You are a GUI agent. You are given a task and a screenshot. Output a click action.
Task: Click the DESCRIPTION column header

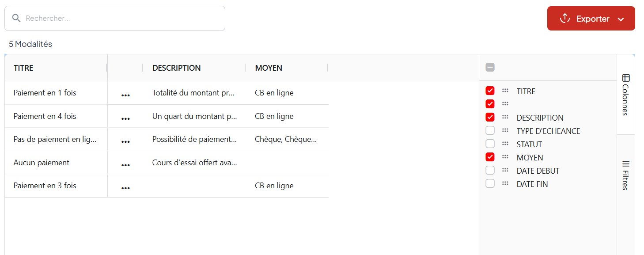point(176,68)
